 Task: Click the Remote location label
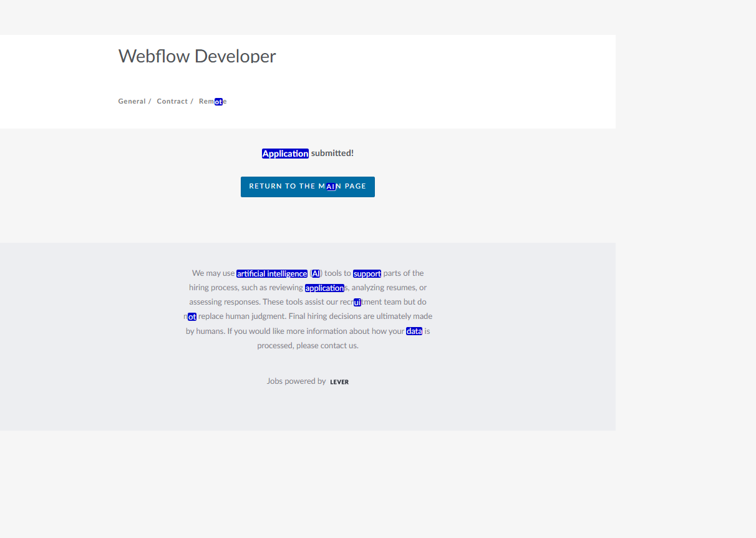coord(212,101)
